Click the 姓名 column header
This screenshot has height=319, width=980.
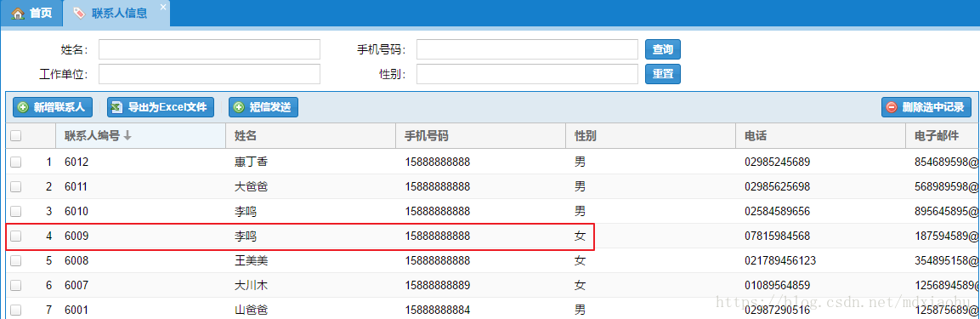(x=310, y=136)
